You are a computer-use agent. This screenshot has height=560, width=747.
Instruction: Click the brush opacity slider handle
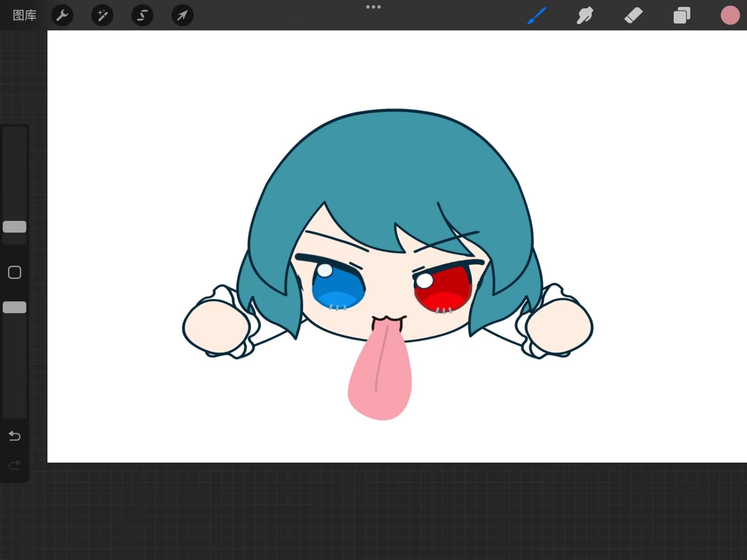click(14, 307)
